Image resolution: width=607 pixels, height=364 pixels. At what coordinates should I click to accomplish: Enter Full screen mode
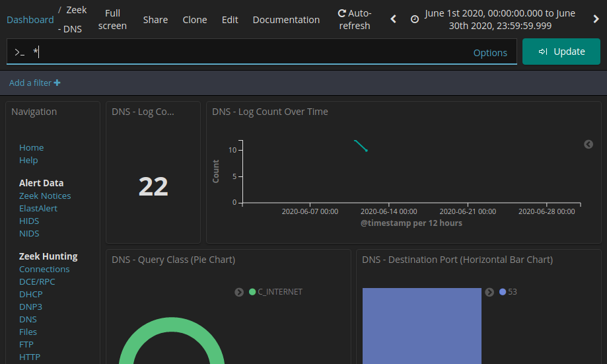(x=112, y=19)
